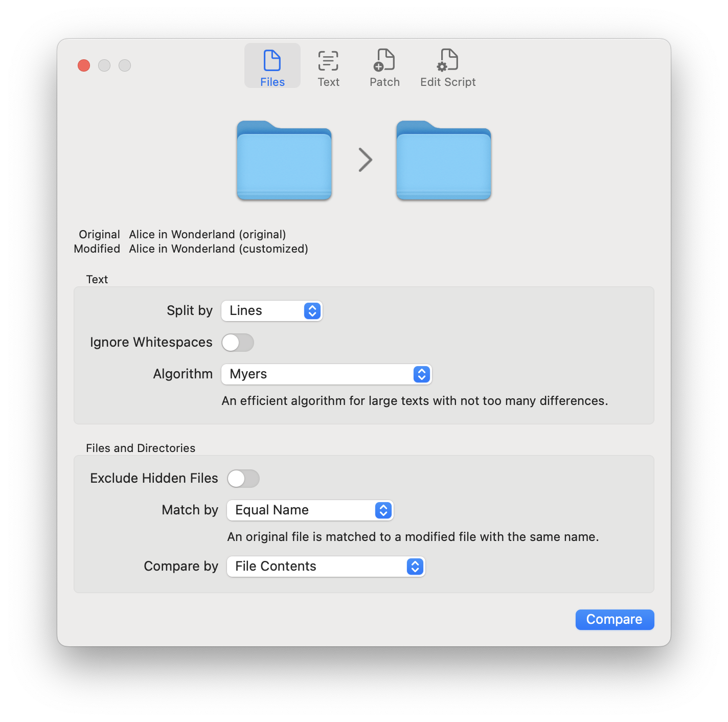Click the 'Modified' label

[97, 249]
